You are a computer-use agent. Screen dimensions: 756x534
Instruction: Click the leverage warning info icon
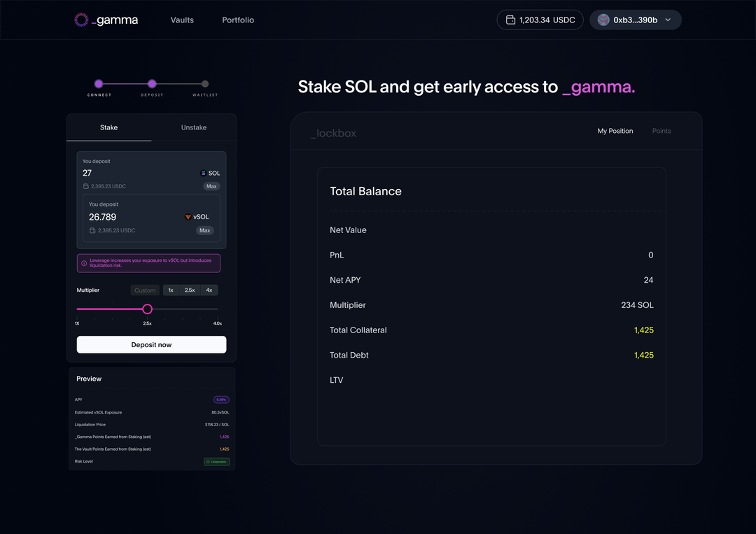[84, 263]
